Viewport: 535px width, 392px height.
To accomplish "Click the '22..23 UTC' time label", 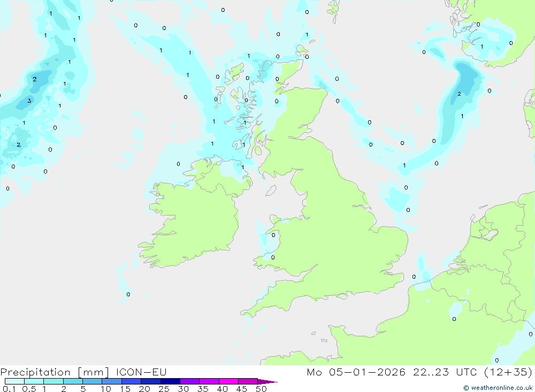I will pos(445,372).
